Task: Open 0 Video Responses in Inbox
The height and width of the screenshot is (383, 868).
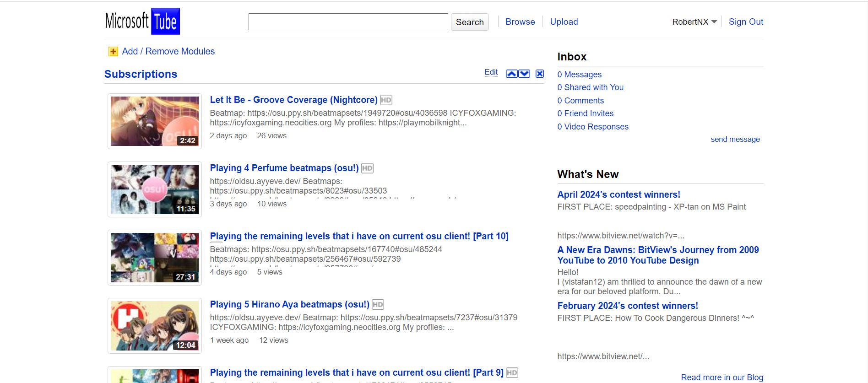Action: (x=593, y=126)
